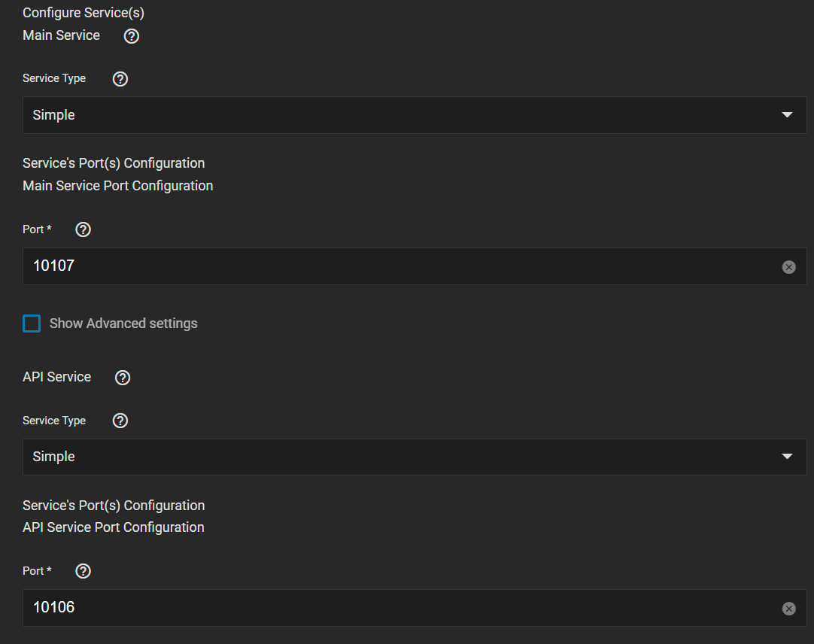Open help for the first Service Type field
This screenshot has width=814, height=644.
pos(120,78)
